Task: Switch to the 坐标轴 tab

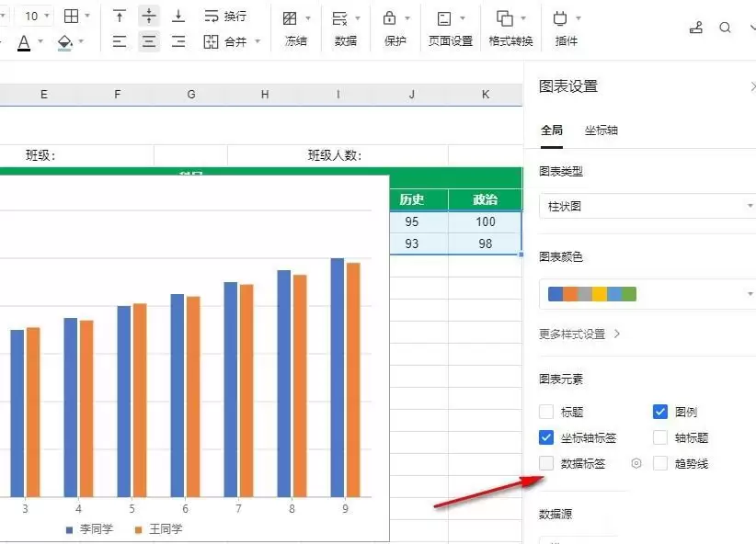Action: pyautogui.click(x=601, y=130)
